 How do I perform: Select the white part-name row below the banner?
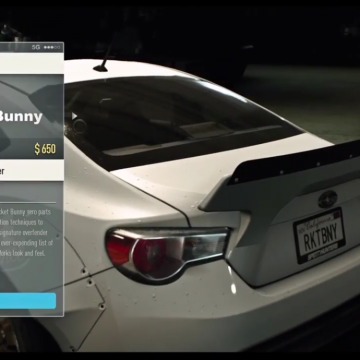click(32, 170)
